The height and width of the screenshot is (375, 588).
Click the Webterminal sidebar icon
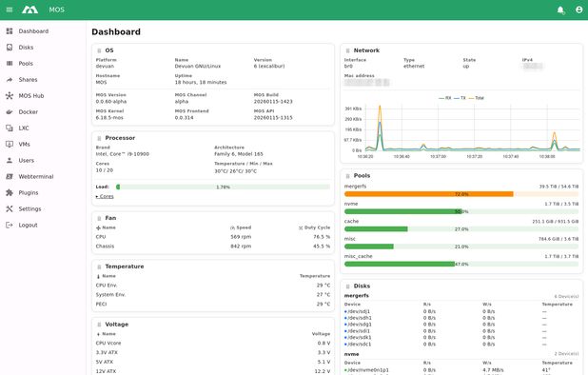tap(10, 176)
